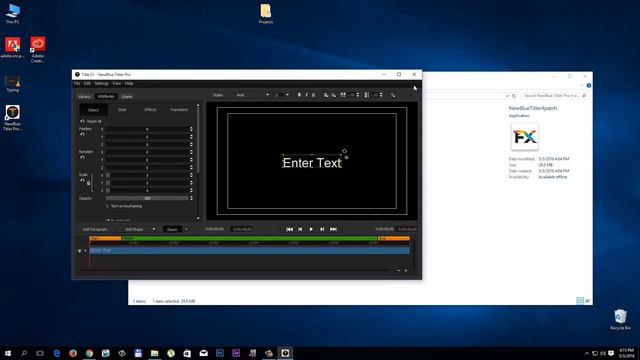Click the orange start segment of timeline

point(105,238)
